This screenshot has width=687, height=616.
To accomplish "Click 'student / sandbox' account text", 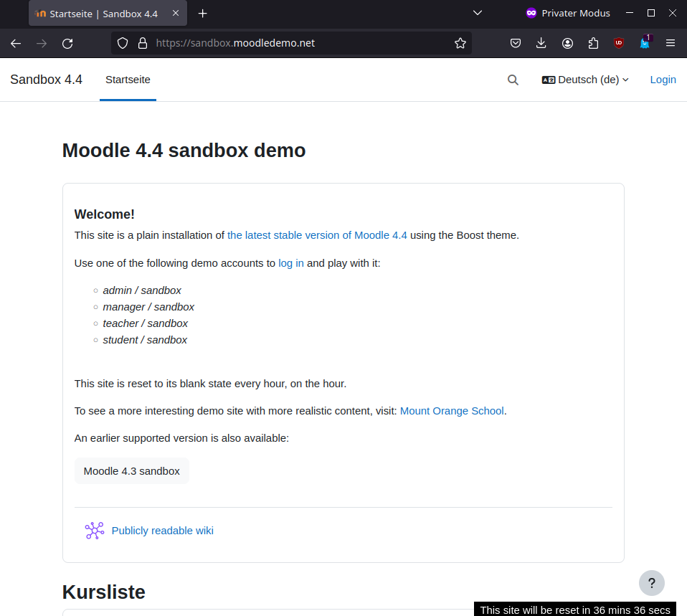I will point(145,340).
